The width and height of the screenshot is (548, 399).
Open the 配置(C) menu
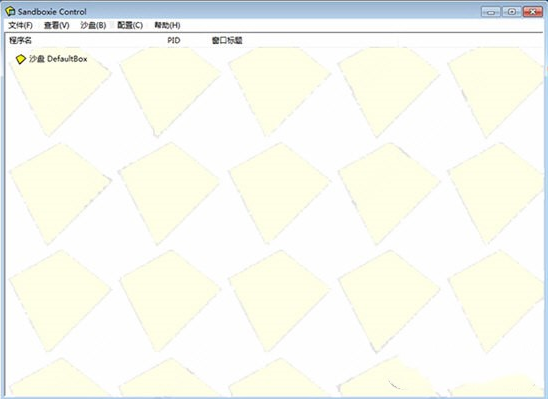(130, 25)
